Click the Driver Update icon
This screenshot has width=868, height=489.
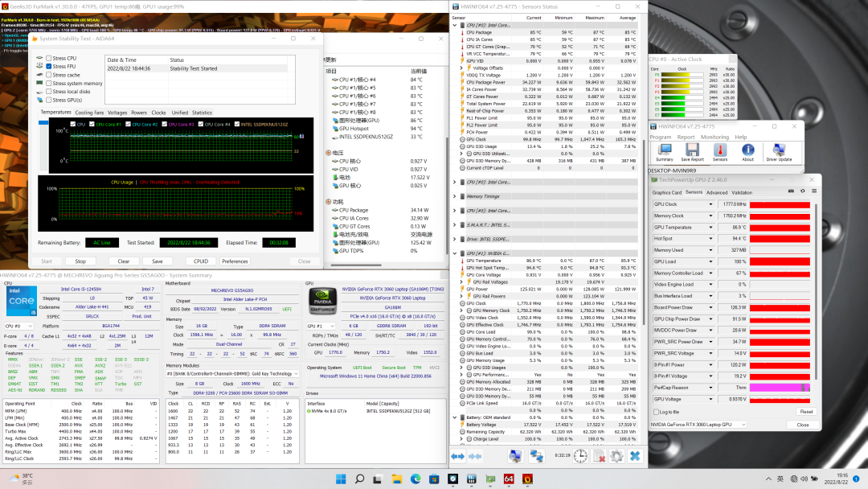[777, 151]
